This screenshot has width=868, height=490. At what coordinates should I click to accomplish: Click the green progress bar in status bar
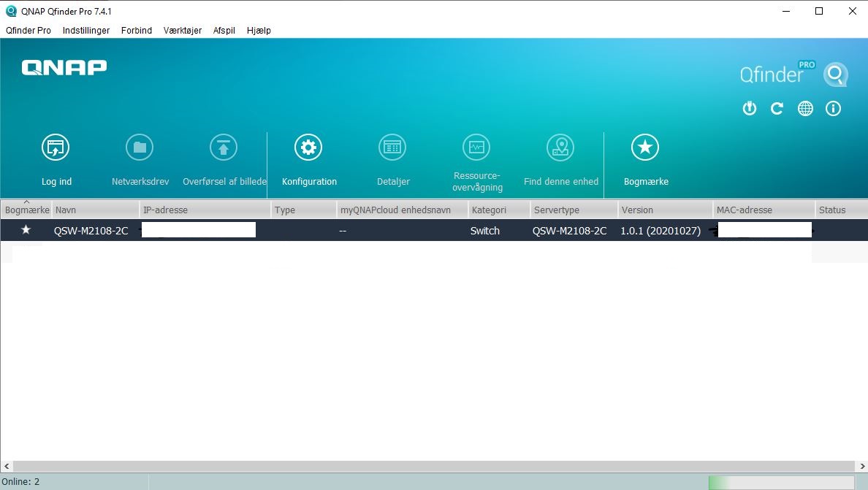[782, 482]
